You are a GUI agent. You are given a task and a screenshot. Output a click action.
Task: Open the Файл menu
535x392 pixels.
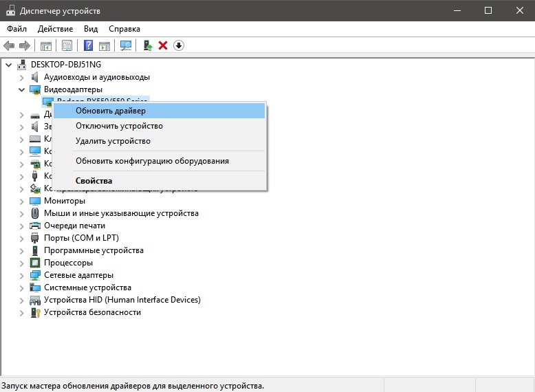point(17,29)
